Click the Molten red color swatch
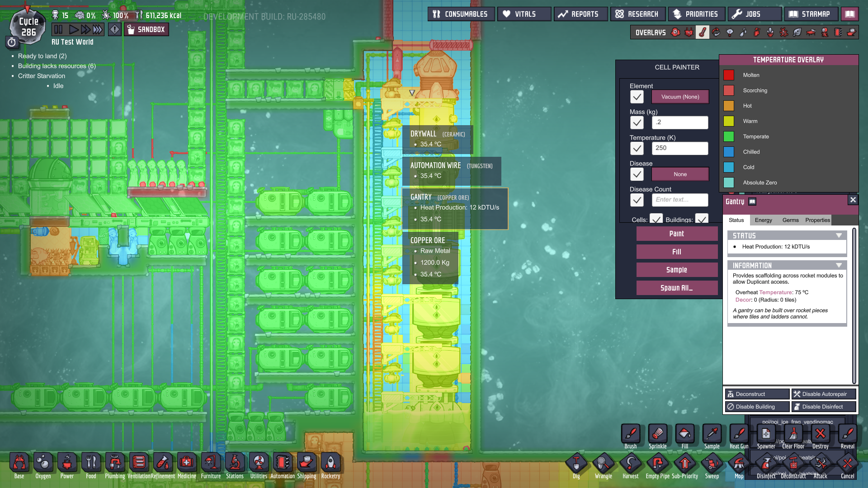 coord(729,75)
